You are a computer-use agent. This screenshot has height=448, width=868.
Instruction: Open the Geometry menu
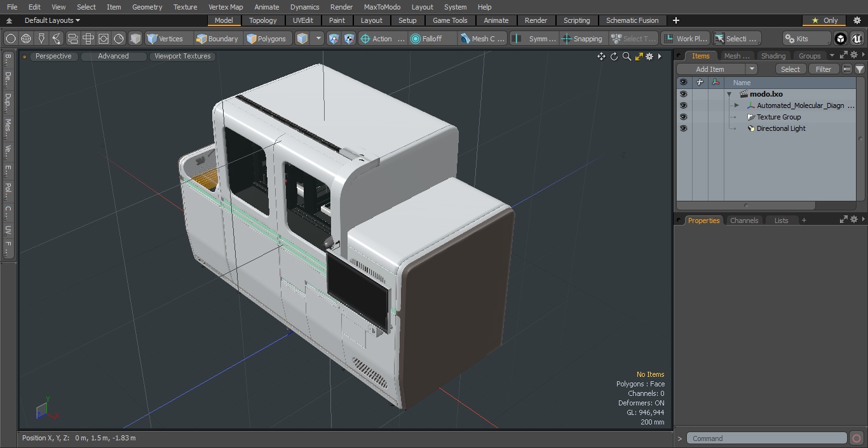click(x=147, y=7)
